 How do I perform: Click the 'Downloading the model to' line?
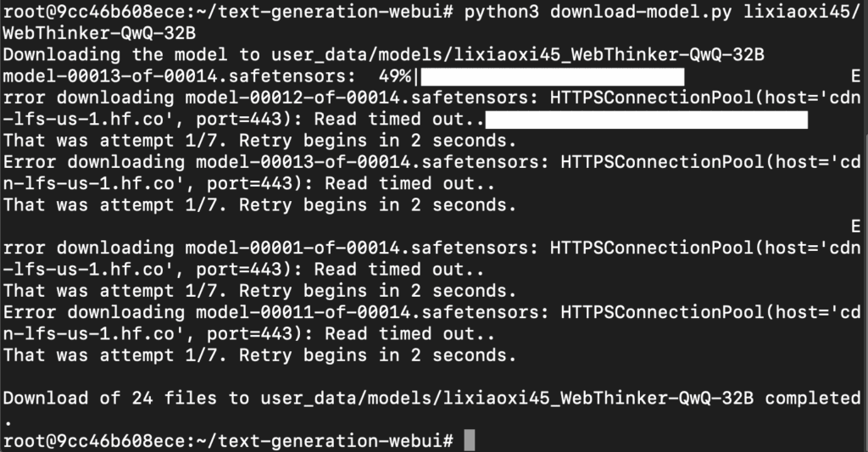(x=384, y=55)
